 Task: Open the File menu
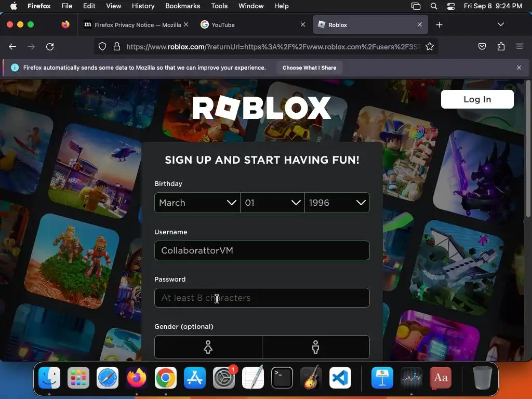(x=66, y=6)
